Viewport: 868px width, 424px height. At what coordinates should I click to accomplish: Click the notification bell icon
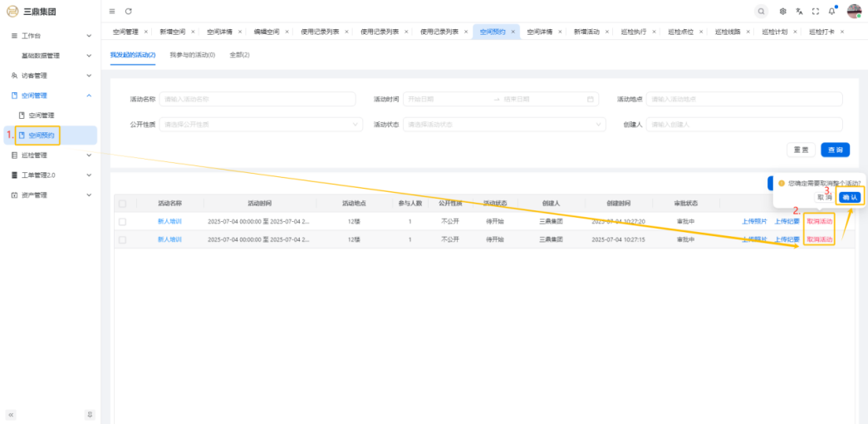pyautogui.click(x=831, y=11)
